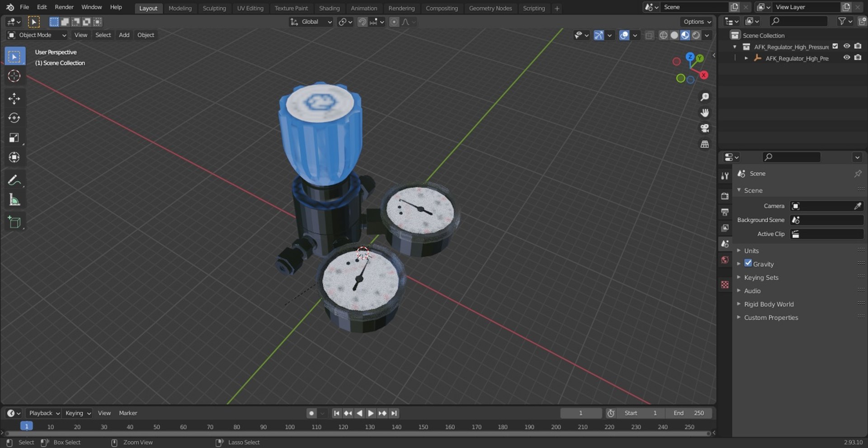Click the pan view hand icon

tap(704, 113)
